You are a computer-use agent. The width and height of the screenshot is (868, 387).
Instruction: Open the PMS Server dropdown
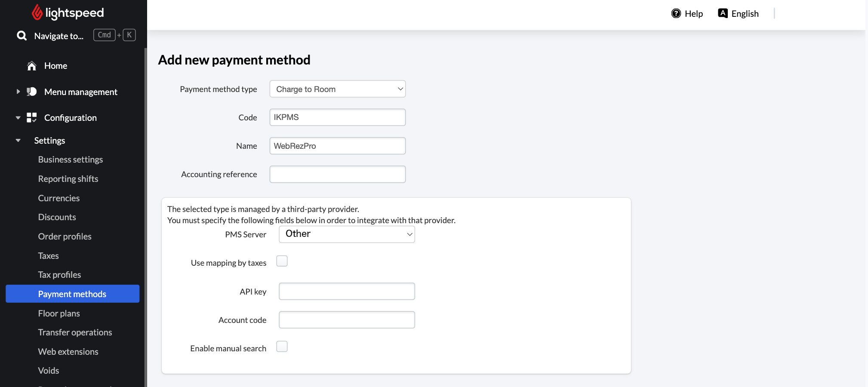(x=347, y=234)
